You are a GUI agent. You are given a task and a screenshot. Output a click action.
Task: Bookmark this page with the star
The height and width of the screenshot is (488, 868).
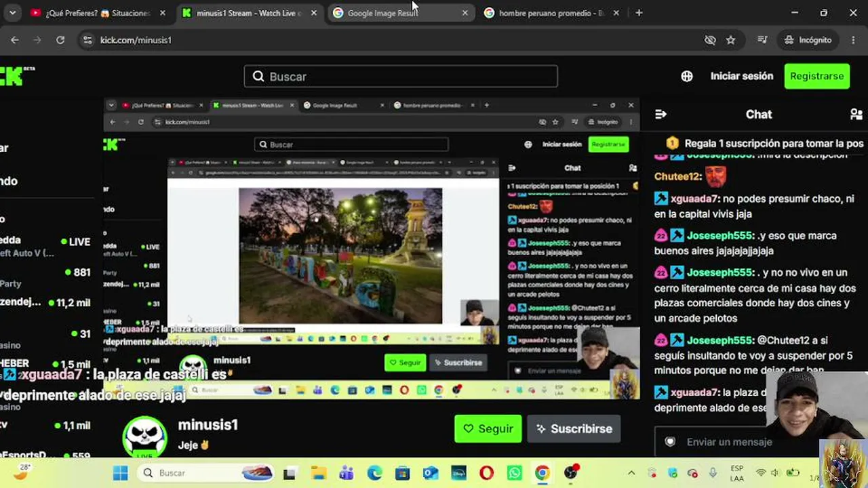click(730, 40)
